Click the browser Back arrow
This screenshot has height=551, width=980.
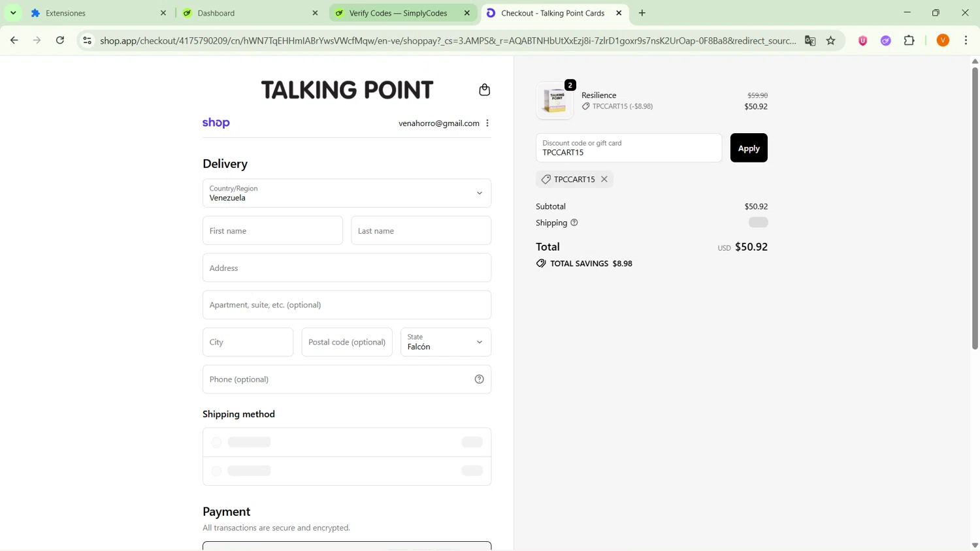[x=14, y=40]
